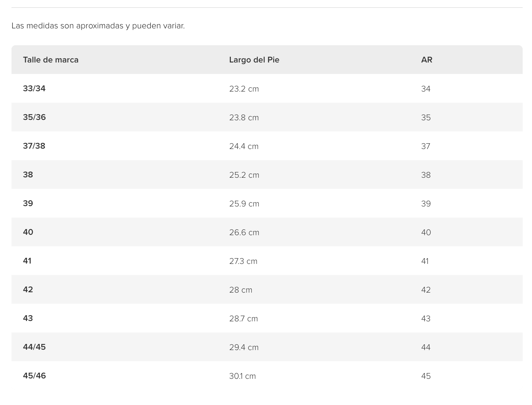
Task: Click AR size 34 in first row
Action: pyautogui.click(x=426, y=89)
